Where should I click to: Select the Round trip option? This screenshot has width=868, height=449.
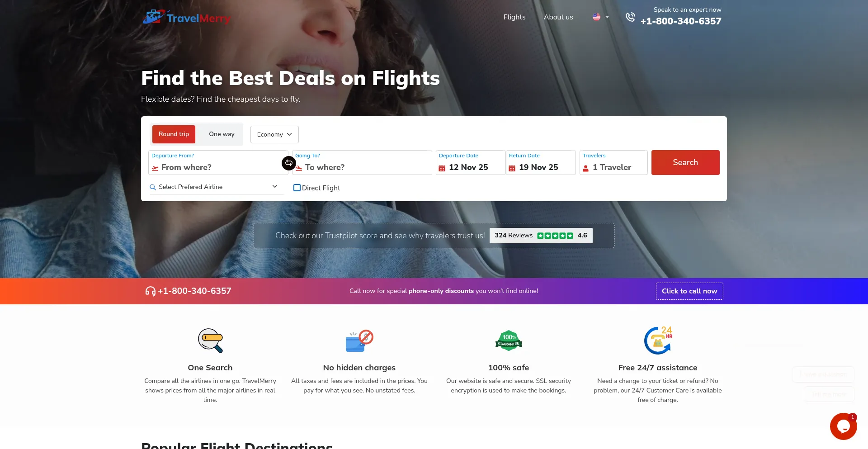174,134
